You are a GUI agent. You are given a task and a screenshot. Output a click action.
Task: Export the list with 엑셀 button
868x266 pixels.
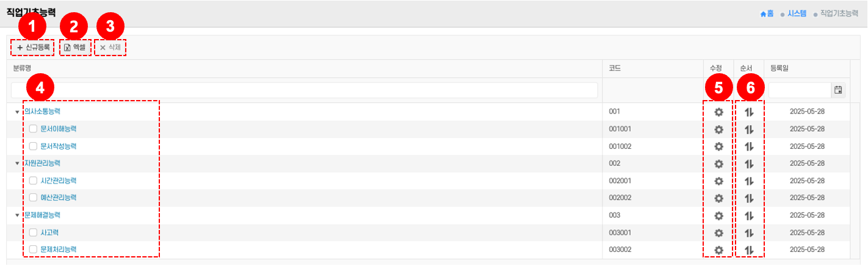click(x=75, y=47)
